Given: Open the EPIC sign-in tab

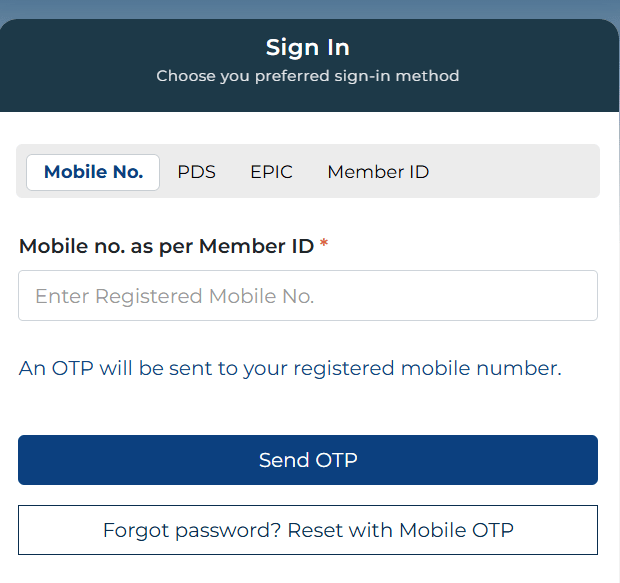Looking at the screenshot, I should [271, 172].
